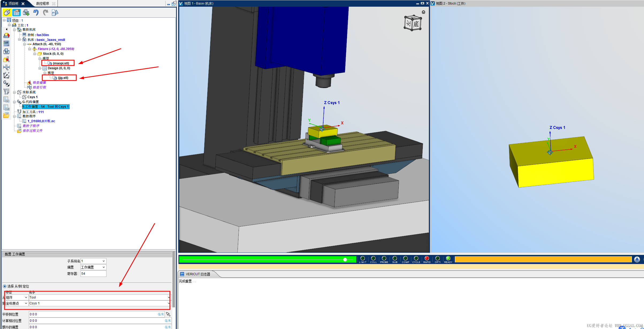
Task: Open the subsystem name dropdown
Action: (93, 261)
